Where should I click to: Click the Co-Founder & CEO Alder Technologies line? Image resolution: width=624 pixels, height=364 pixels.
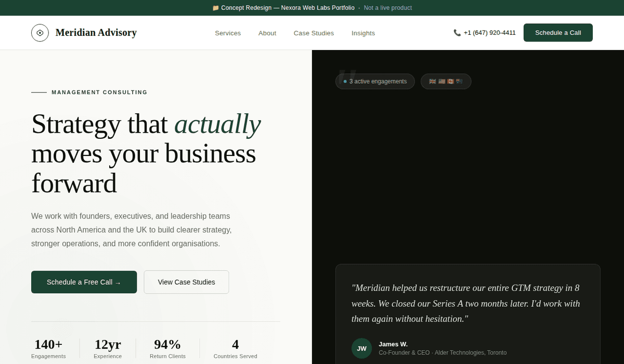click(443, 353)
